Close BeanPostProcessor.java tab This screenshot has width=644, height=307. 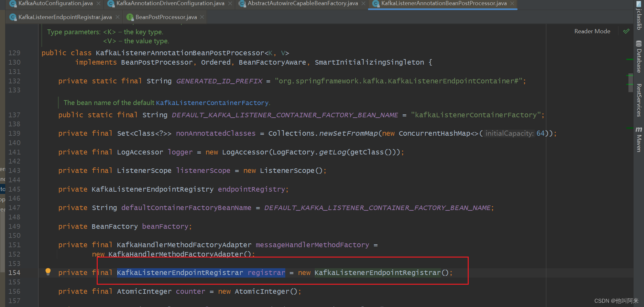click(202, 17)
